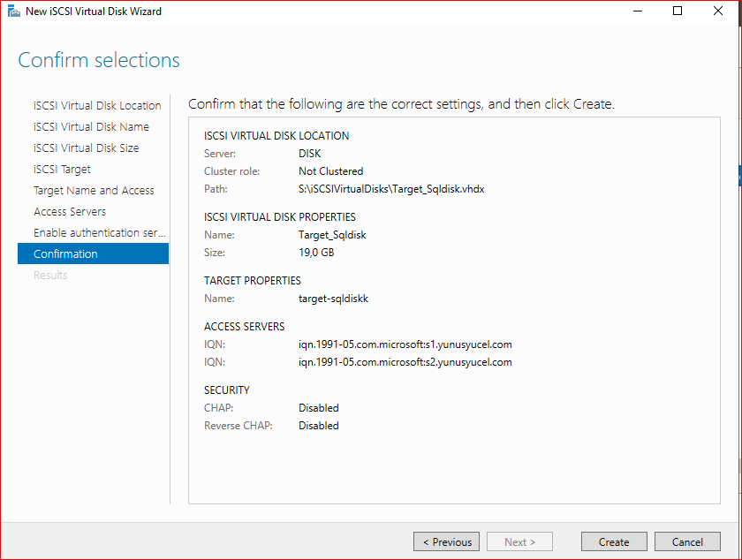
Task: Click the wizard icon in the title bar
Action: (14, 11)
